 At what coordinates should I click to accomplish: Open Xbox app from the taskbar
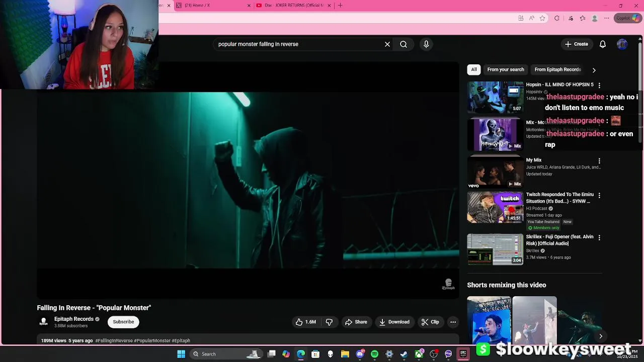(419, 354)
